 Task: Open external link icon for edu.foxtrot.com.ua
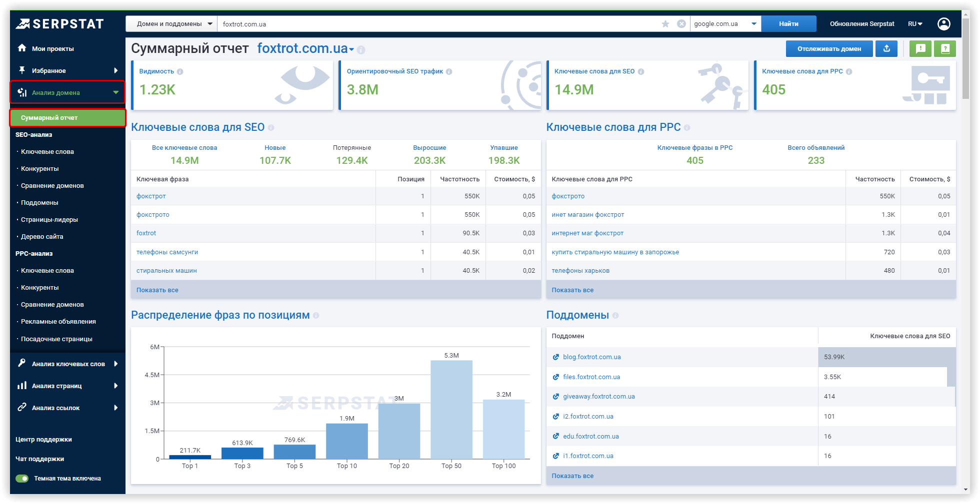click(x=556, y=437)
